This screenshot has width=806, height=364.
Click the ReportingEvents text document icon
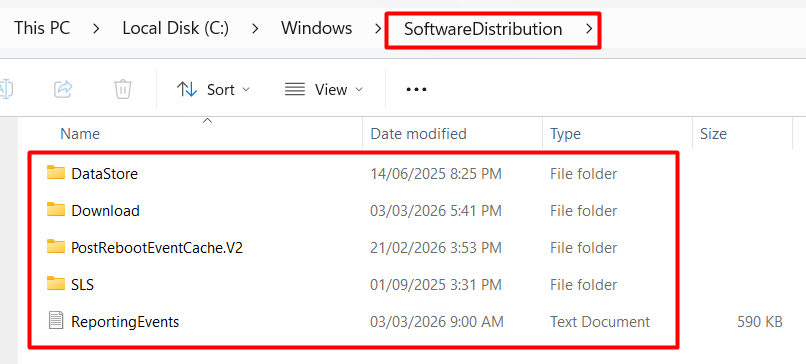pos(56,321)
